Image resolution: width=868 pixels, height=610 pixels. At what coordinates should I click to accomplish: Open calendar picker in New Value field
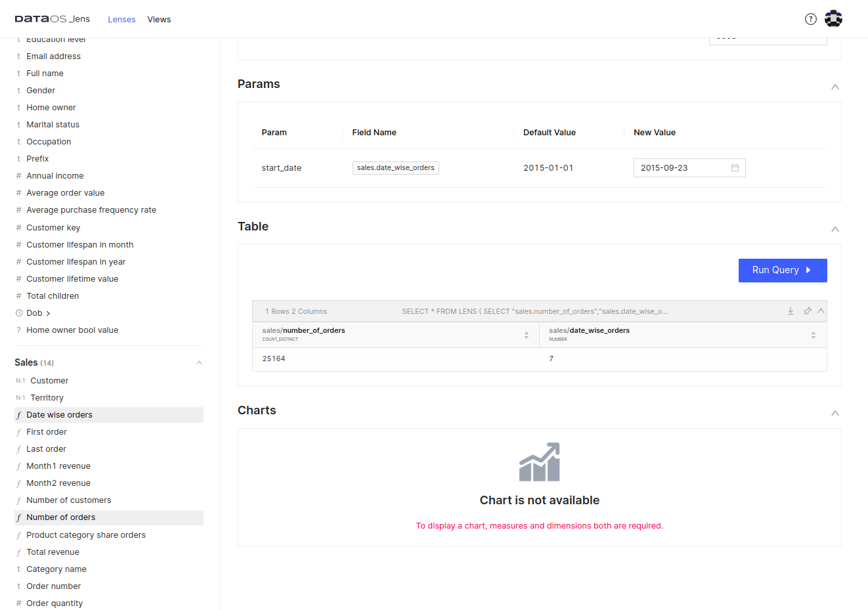point(735,168)
